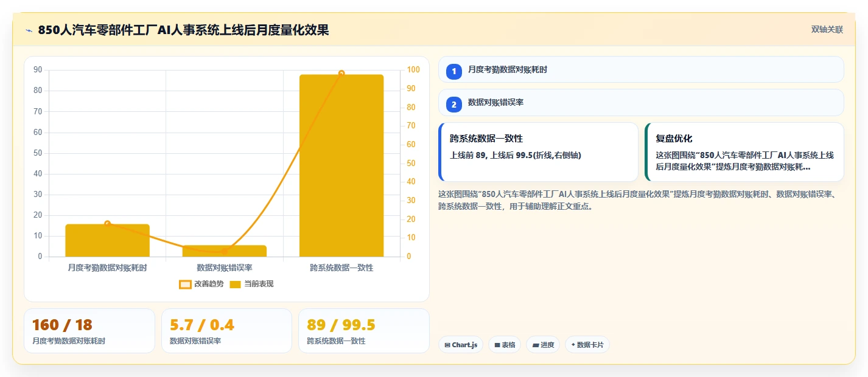Screen dimensions: 868x377
Task: Open list item 1 月度考勤数据对账耗时
Action: (641, 69)
